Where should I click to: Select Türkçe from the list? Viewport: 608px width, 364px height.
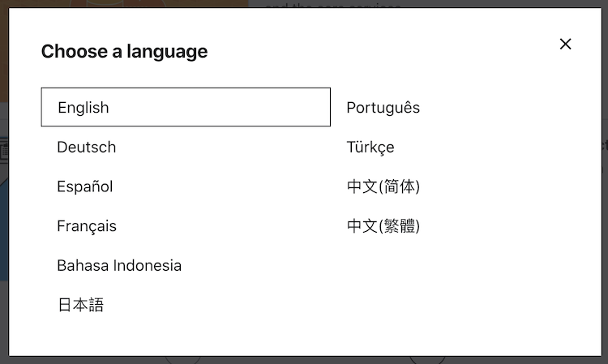[x=370, y=147]
